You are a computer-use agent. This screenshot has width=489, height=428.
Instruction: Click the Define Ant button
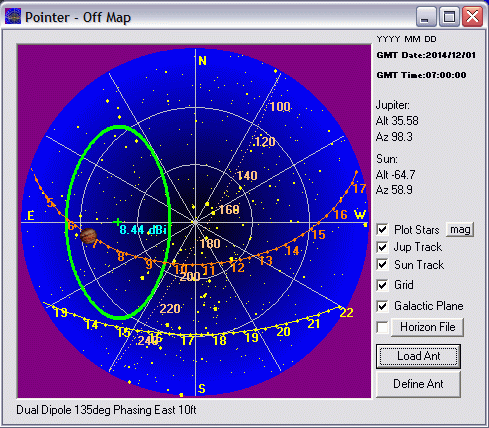coord(418,384)
